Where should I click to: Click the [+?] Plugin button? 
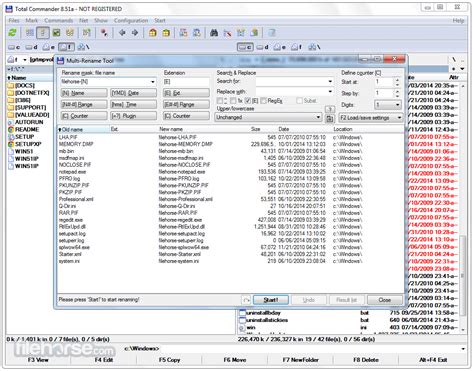tap(133, 116)
